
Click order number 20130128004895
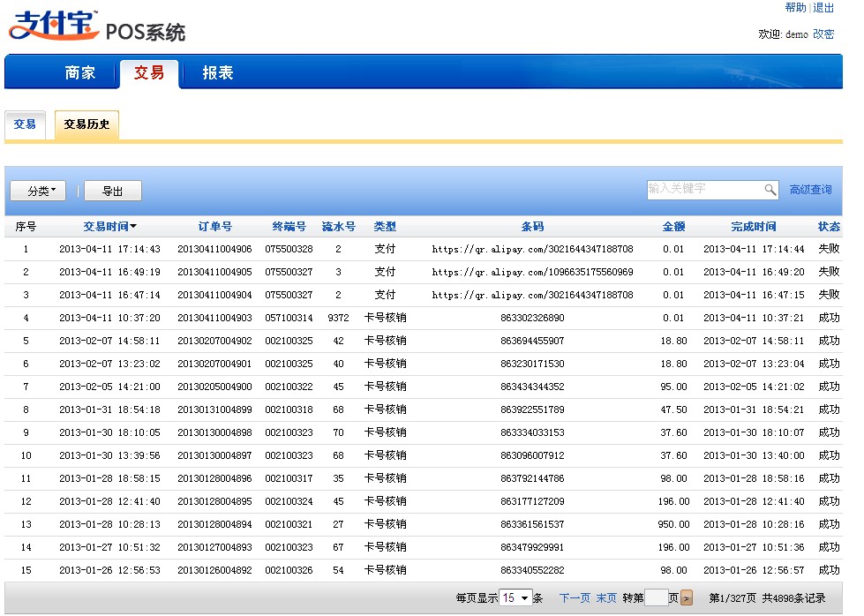214,501
